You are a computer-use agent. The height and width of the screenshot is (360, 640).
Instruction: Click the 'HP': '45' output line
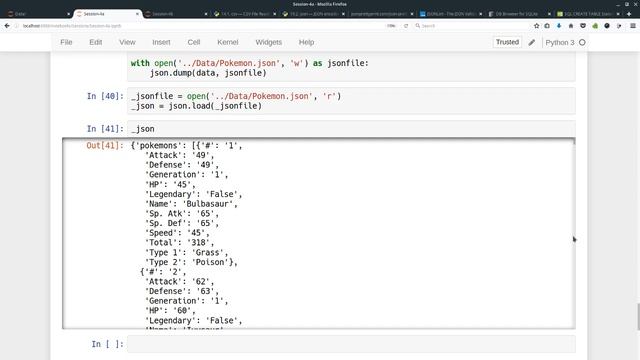pyautogui.click(x=170, y=184)
